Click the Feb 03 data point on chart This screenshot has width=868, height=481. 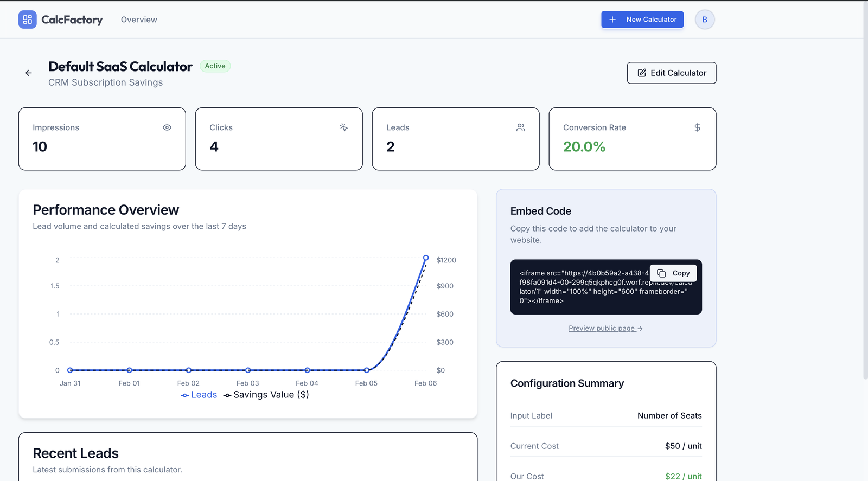tap(248, 370)
